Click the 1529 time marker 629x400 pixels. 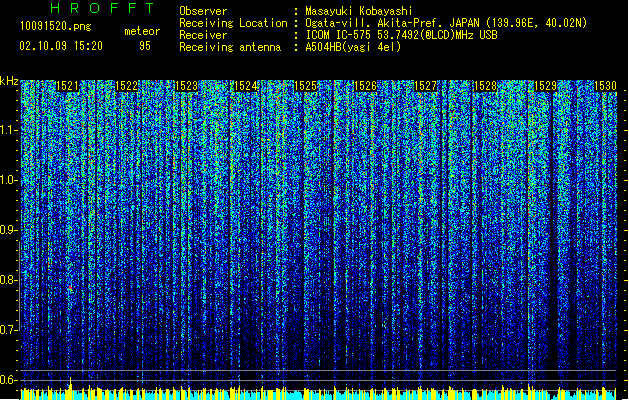[546, 86]
